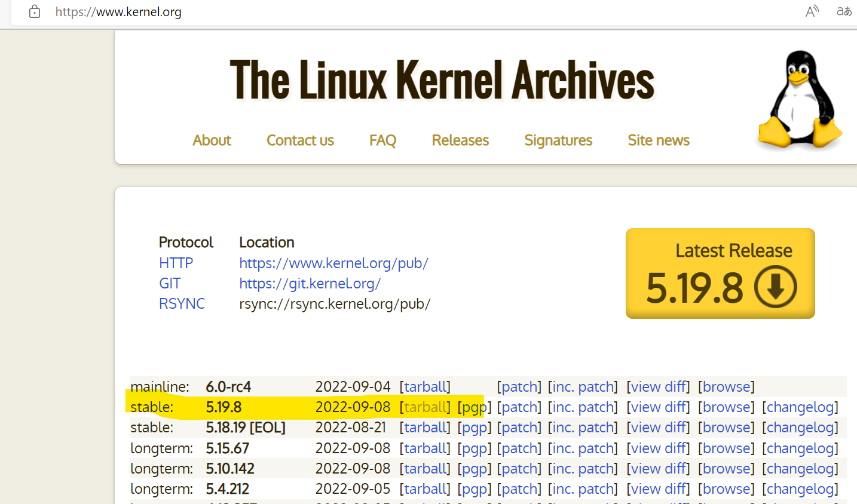View diff for stable 5.19.8

(x=659, y=407)
